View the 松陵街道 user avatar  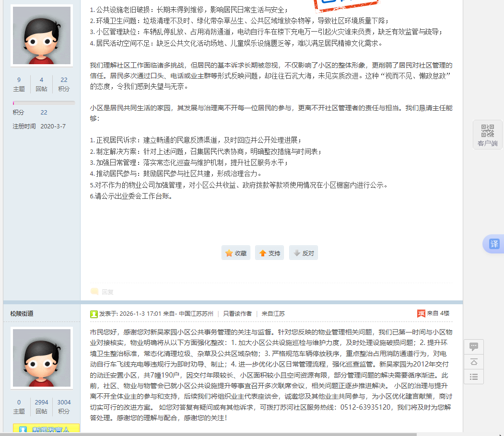41,357
